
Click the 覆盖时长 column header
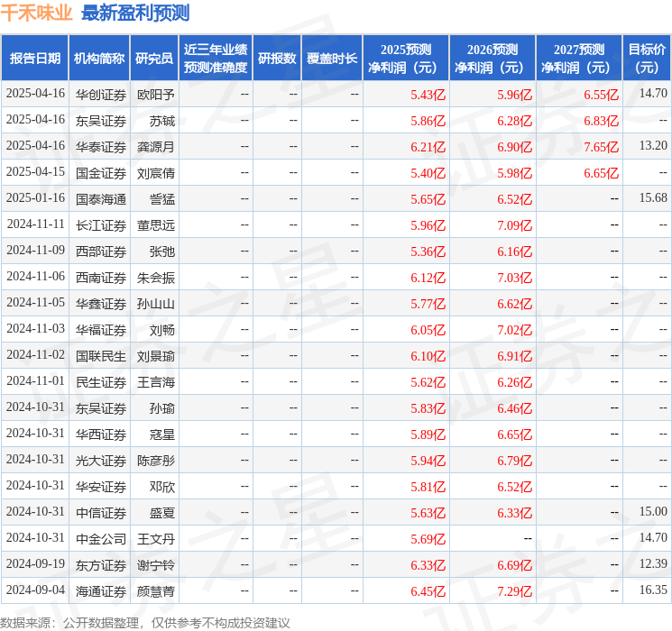coord(332,59)
